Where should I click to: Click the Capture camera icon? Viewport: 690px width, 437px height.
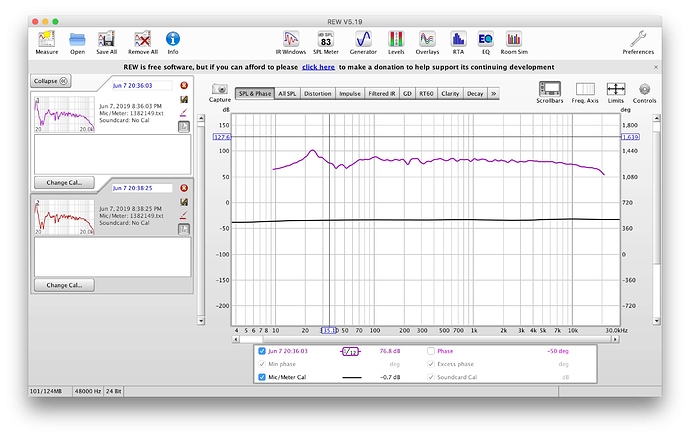220,89
